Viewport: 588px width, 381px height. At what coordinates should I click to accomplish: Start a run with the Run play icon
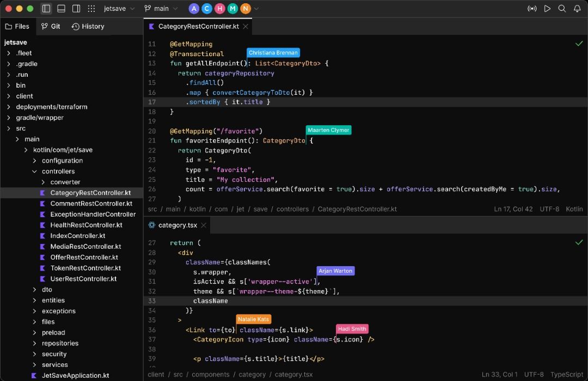click(547, 8)
